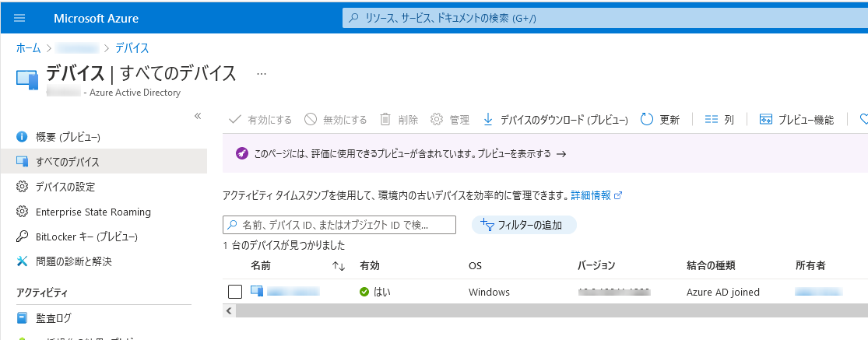Click the 有効にする toolbar button
The height and width of the screenshot is (340, 868).
260,119
